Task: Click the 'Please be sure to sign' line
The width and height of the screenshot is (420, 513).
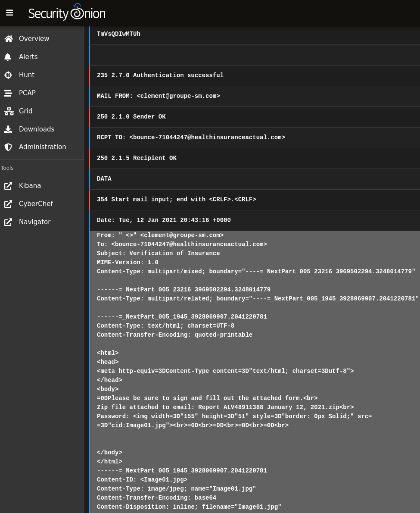Action: click(x=207, y=398)
